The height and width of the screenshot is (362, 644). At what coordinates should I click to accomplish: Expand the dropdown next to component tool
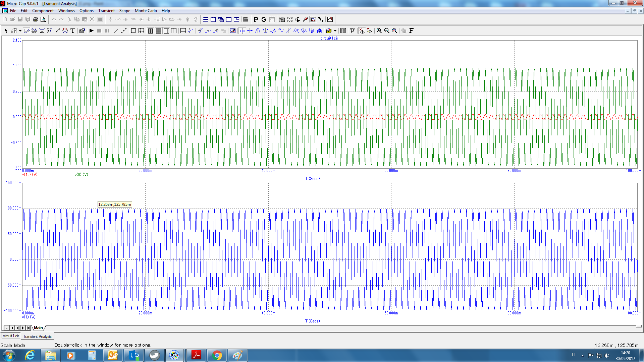[x=20, y=31]
